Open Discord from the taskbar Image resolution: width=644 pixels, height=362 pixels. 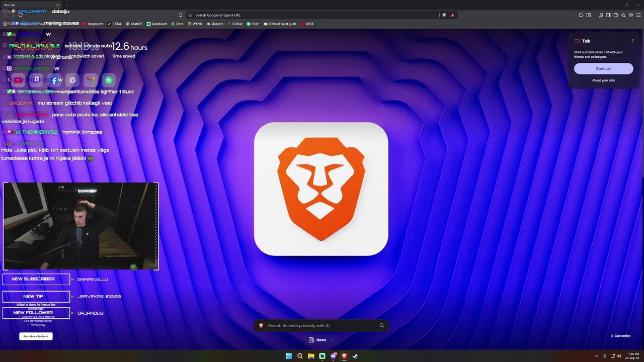(333, 356)
